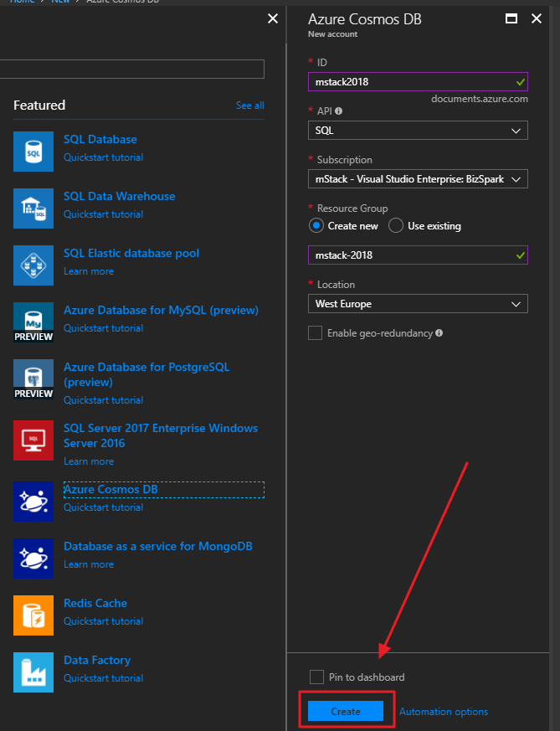Click the SQL Database icon
Viewport: 560px width, 731px height.
point(33,152)
